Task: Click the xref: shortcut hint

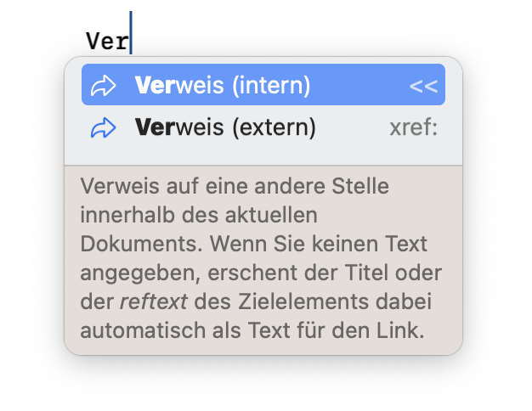Action: 414,127
